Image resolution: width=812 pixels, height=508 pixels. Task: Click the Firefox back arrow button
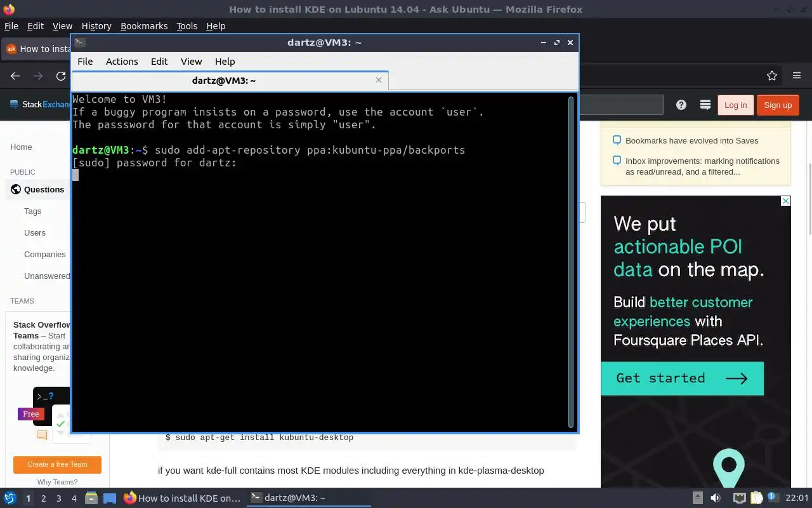pos(15,76)
